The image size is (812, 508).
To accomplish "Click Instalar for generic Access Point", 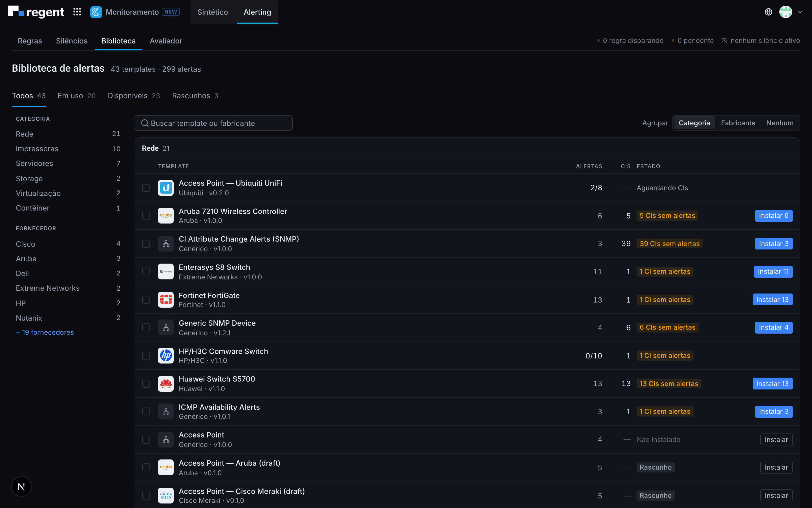I will (x=776, y=439).
